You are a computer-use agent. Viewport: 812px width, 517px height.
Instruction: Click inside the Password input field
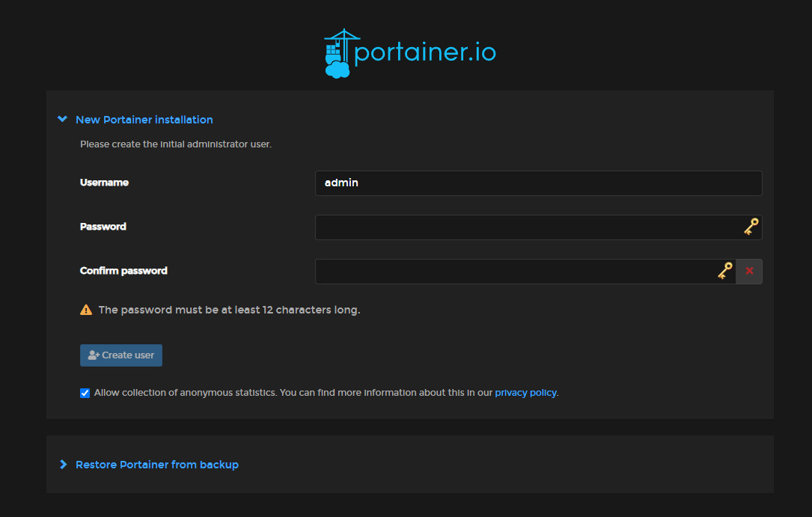click(x=524, y=227)
